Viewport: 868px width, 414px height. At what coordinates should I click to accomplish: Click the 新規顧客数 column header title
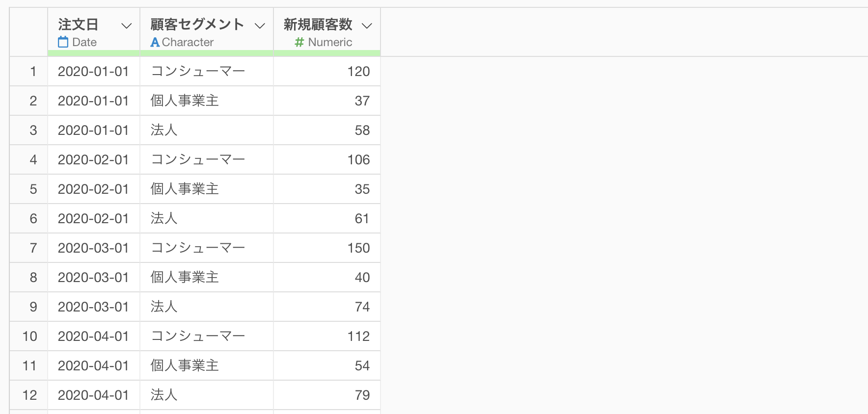318,25
